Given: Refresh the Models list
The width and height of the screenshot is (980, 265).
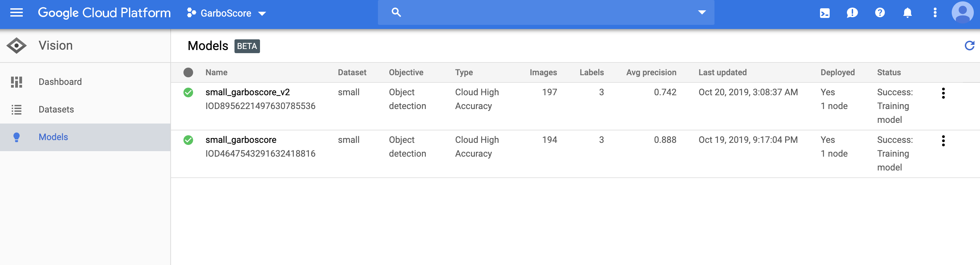Looking at the screenshot, I should tap(969, 46).
